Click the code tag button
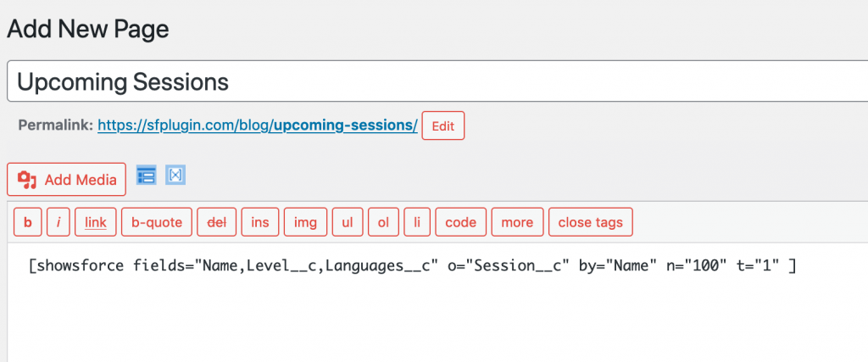Screen dimensions: 868x362 [x=461, y=222]
